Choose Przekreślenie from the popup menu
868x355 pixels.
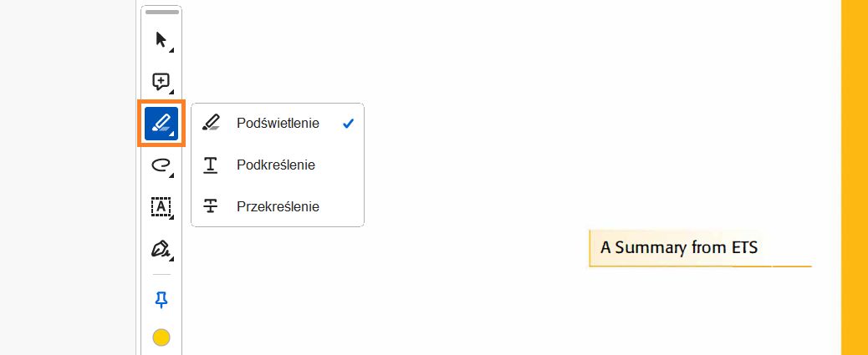coord(278,205)
